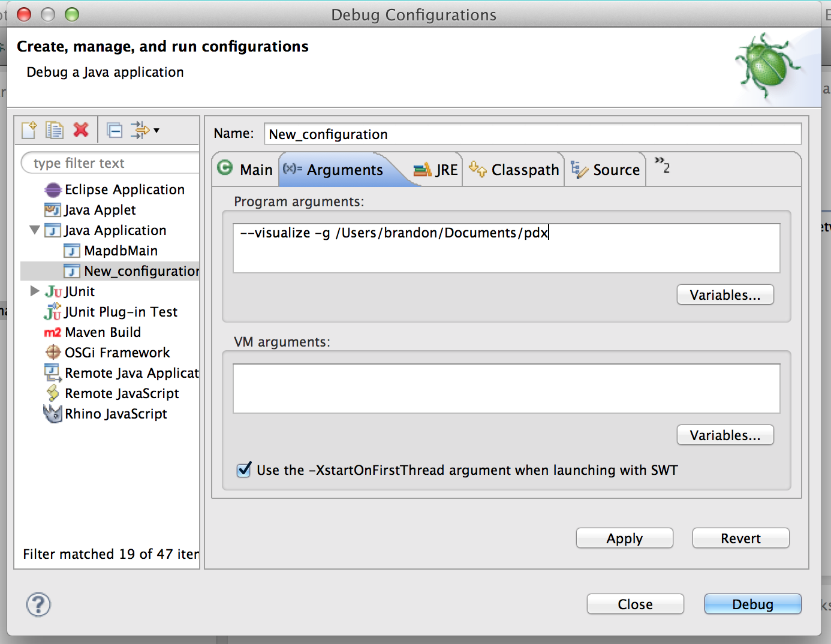Viewport: 831px width, 644px height.
Task: Open the filter options dropdown arrow
Action: (x=156, y=130)
